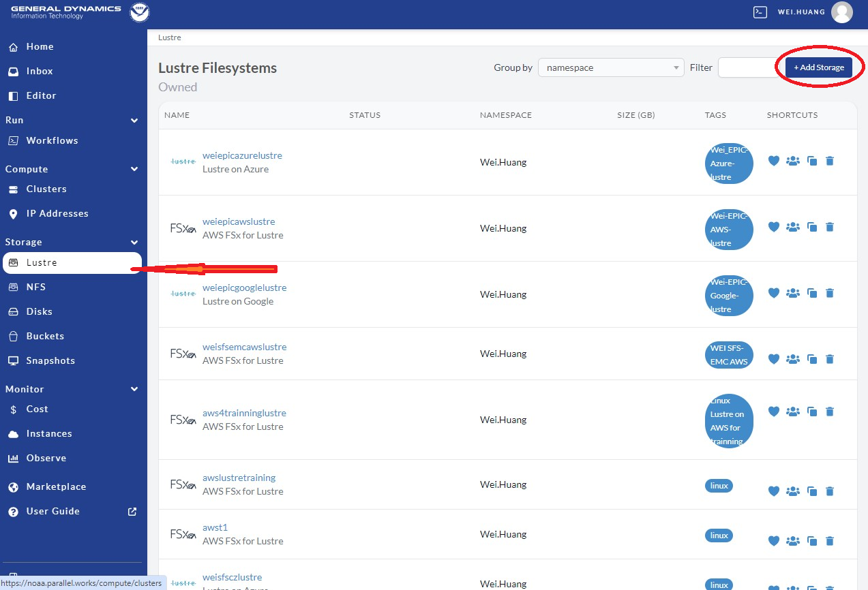Share awslustretraining using people icon
The image size is (868, 590).
pyautogui.click(x=793, y=491)
